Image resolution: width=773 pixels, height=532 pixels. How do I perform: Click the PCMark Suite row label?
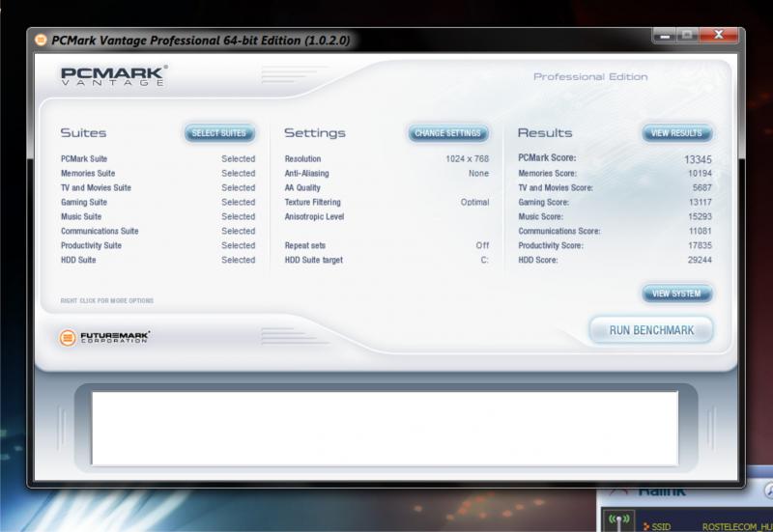click(x=84, y=158)
